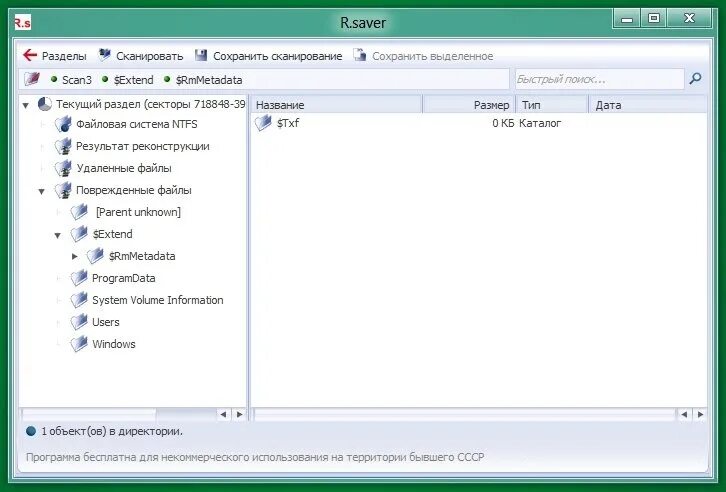
Task: Click 0 КБ size cell of $Txf
Action: (x=503, y=123)
